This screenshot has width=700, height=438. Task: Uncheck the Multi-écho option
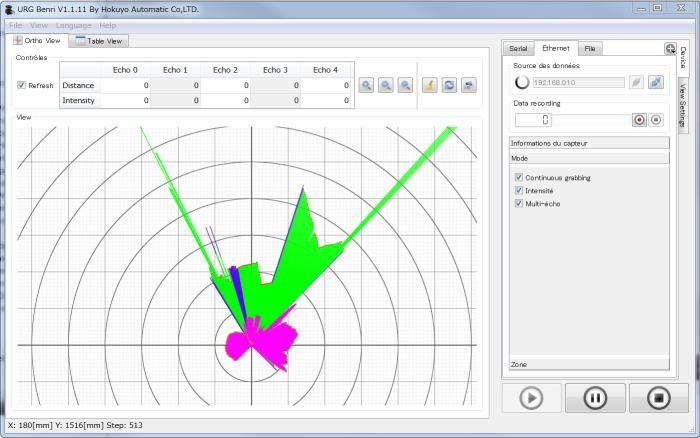(x=518, y=203)
